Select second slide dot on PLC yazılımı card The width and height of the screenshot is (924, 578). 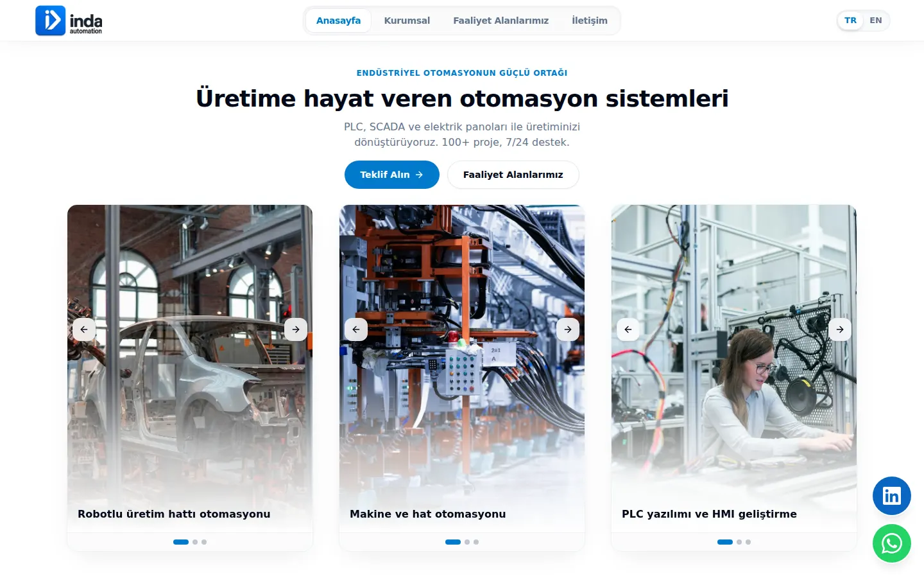tap(739, 542)
